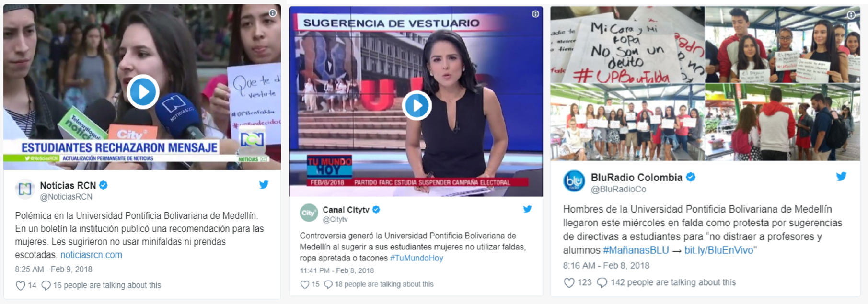This screenshot has width=868, height=304.
Task: Play the Noticias RCN video
Action: [x=143, y=91]
